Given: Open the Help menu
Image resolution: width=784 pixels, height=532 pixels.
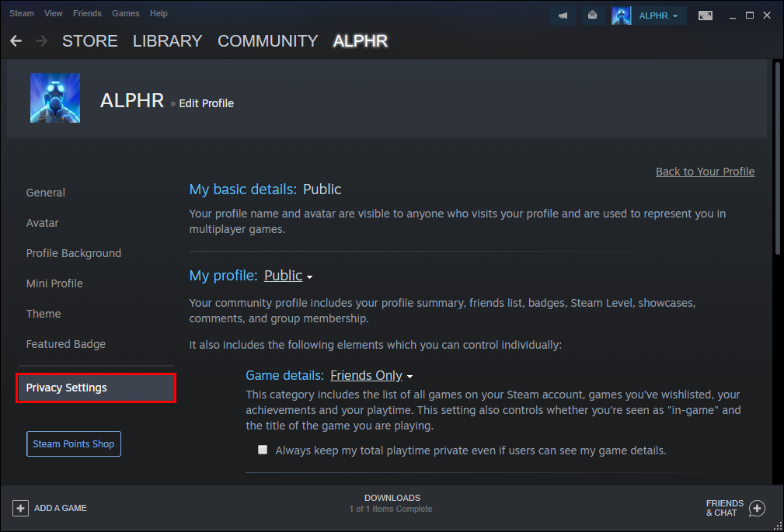Looking at the screenshot, I should click(x=159, y=13).
